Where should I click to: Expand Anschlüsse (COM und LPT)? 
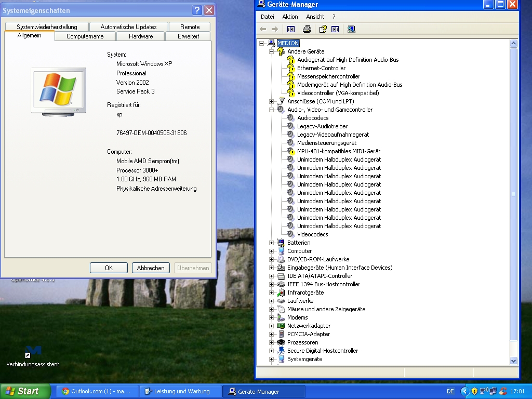pos(271,101)
